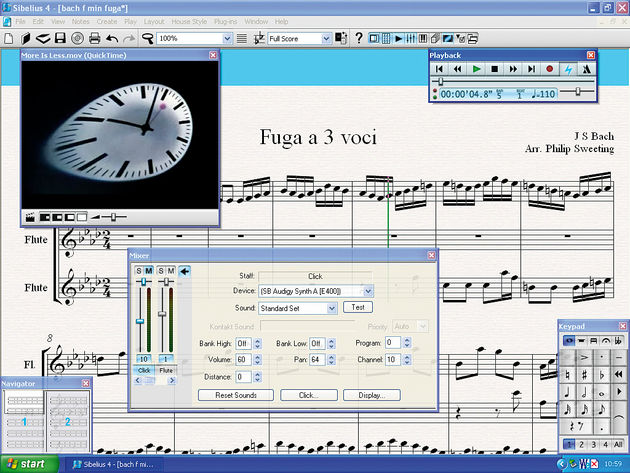Start playback with the green Play button

(477, 69)
